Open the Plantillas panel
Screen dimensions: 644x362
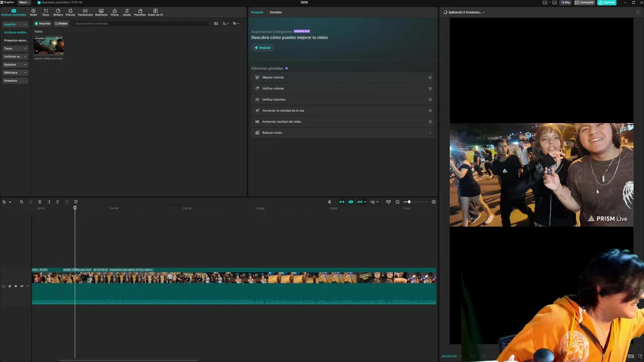tap(140, 12)
